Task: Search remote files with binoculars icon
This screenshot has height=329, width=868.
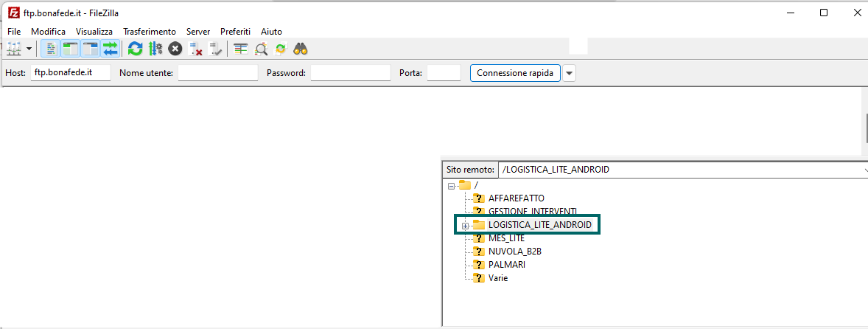Action: (x=301, y=49)
